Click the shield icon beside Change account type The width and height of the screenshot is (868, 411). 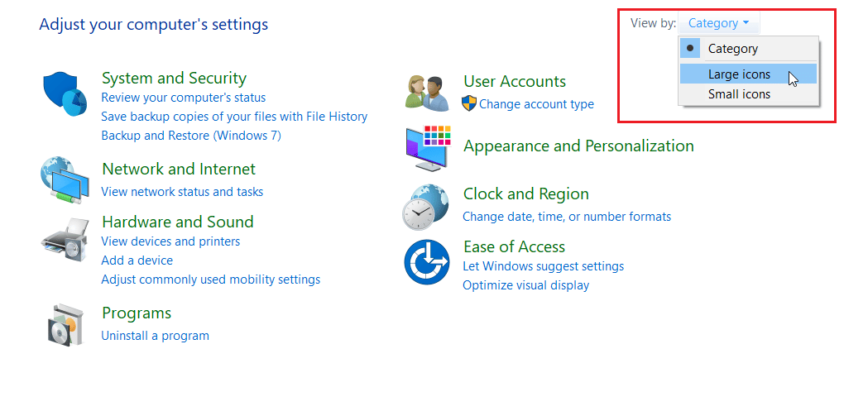click(x=469, y=103)
